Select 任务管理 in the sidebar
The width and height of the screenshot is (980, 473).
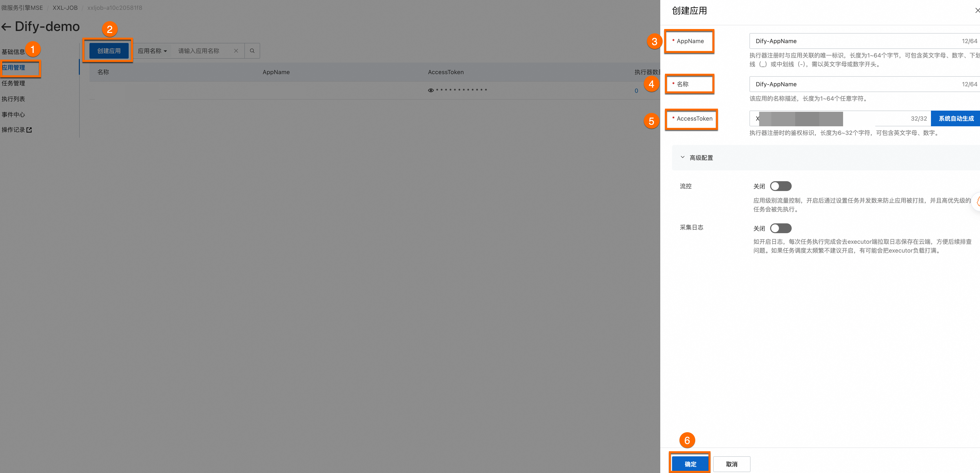pyautogui.click(x=13, y=83)
